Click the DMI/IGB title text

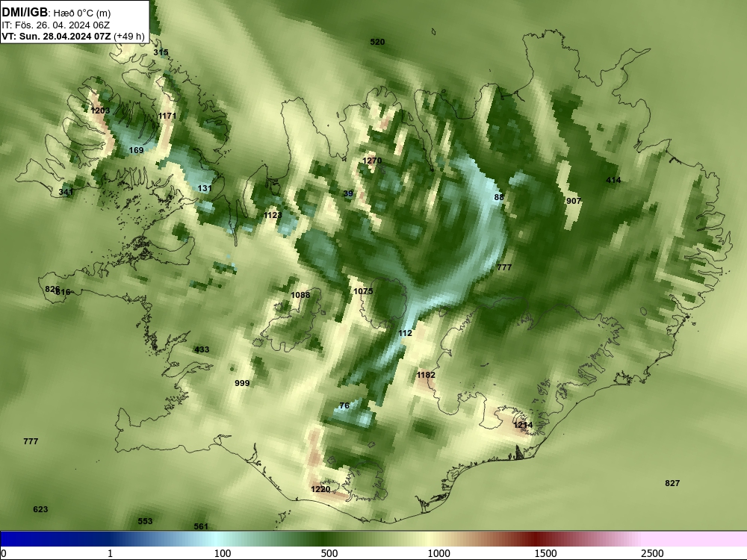(x=25, y=13)
